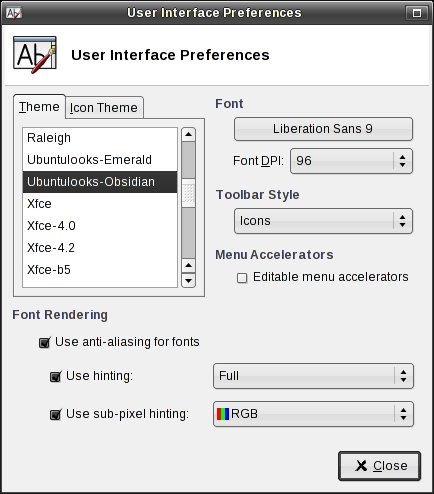Select the Theme tab
Screen dimensions: 434x494
tap(39, 107)
